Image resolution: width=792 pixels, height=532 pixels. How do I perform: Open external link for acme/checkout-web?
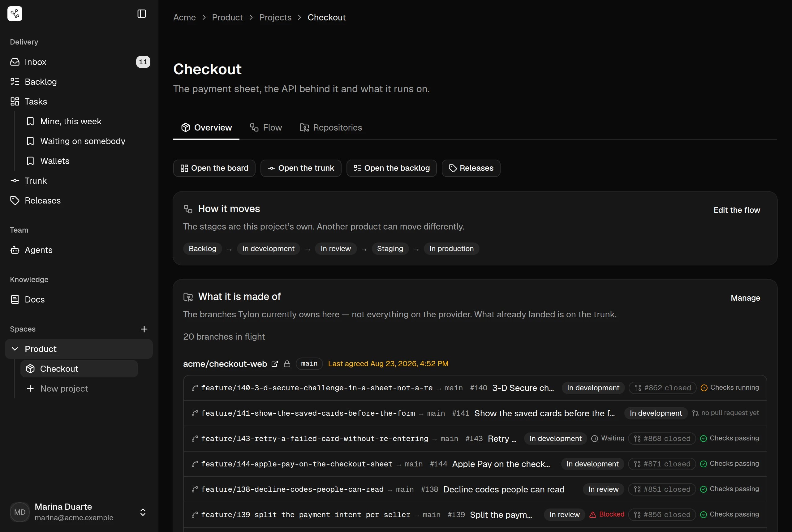[274, 364]
